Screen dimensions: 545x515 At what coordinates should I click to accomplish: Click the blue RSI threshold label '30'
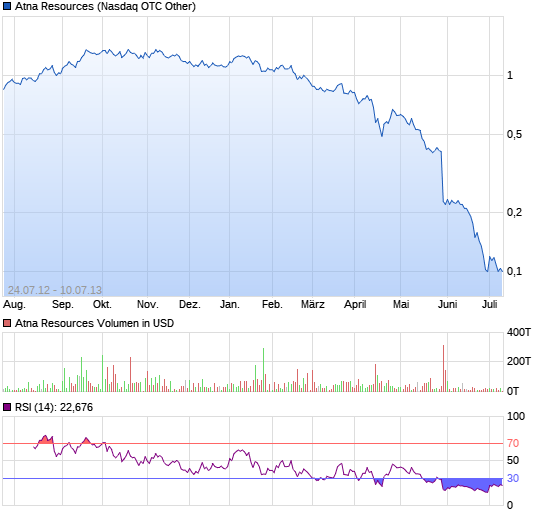click(x=513, y=479)
